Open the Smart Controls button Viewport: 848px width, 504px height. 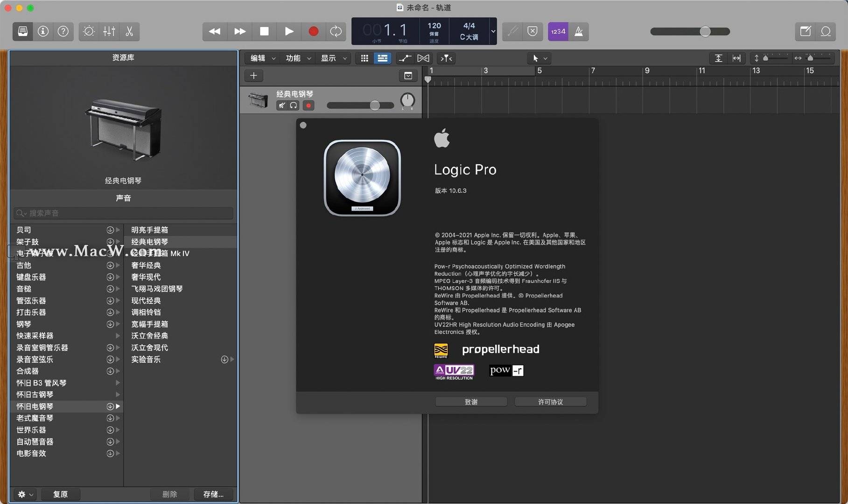click(x=89, y=31)
